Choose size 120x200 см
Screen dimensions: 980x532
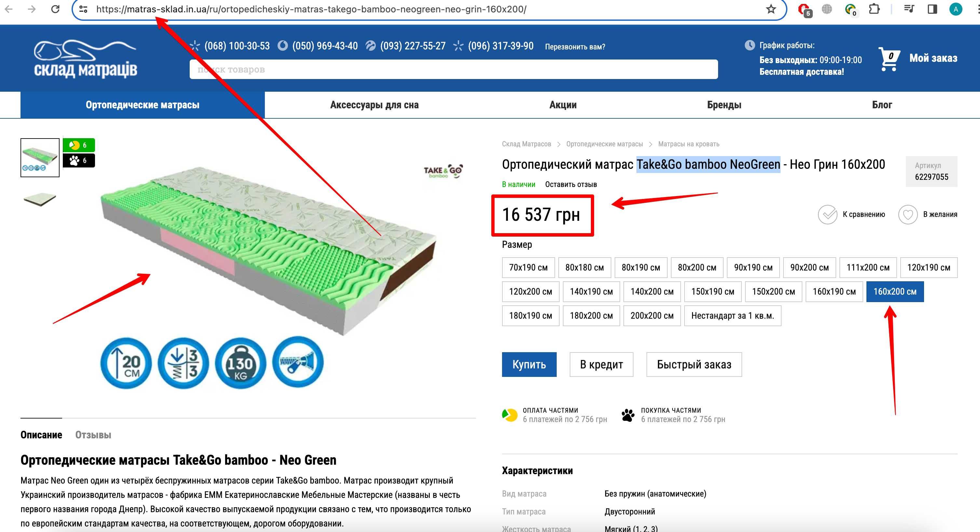point(531,292)
